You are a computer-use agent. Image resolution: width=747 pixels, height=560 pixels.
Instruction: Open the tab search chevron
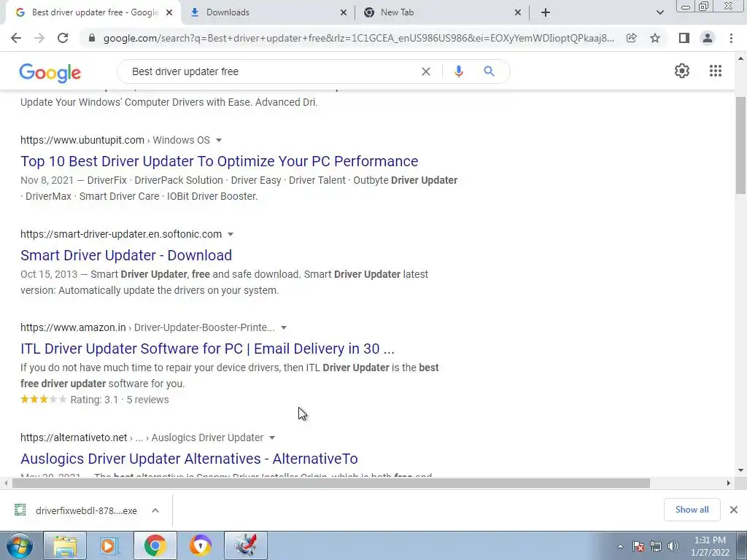(x=659, y=12)
